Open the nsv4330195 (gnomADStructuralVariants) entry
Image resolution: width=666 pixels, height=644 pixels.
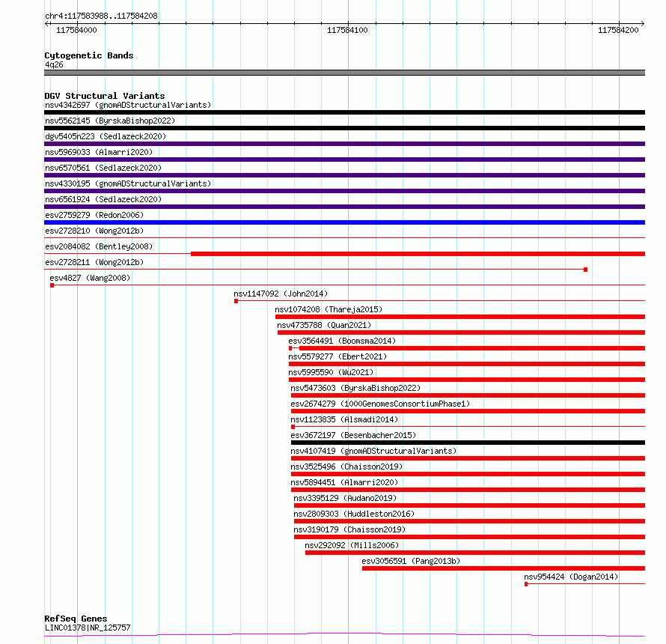click(128, 183)
